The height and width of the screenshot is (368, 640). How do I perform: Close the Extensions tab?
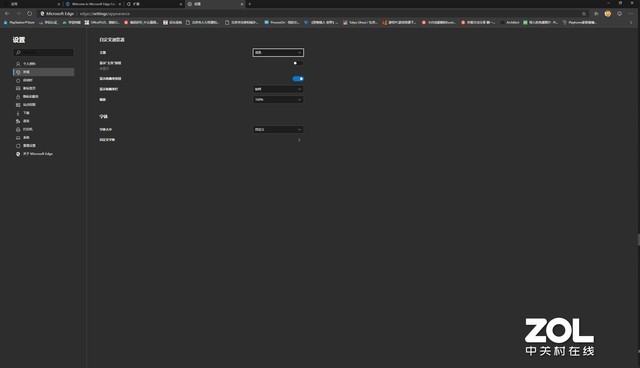pos(181,4)
